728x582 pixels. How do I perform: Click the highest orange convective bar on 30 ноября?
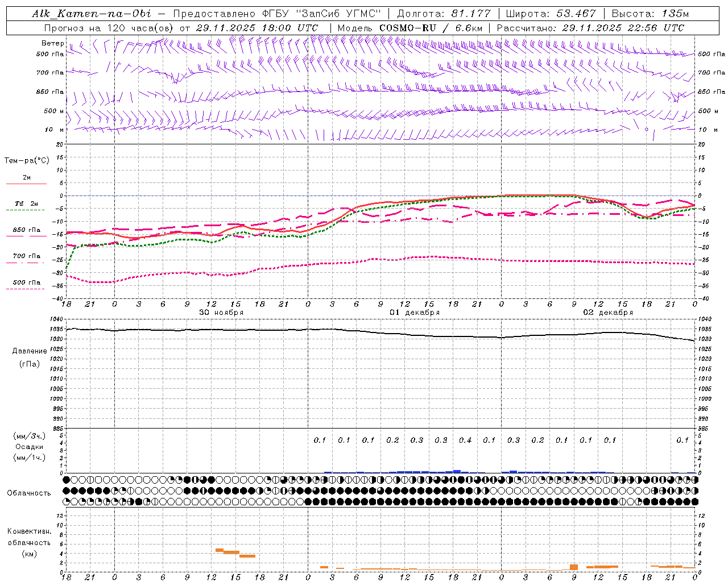pos(220,550)
